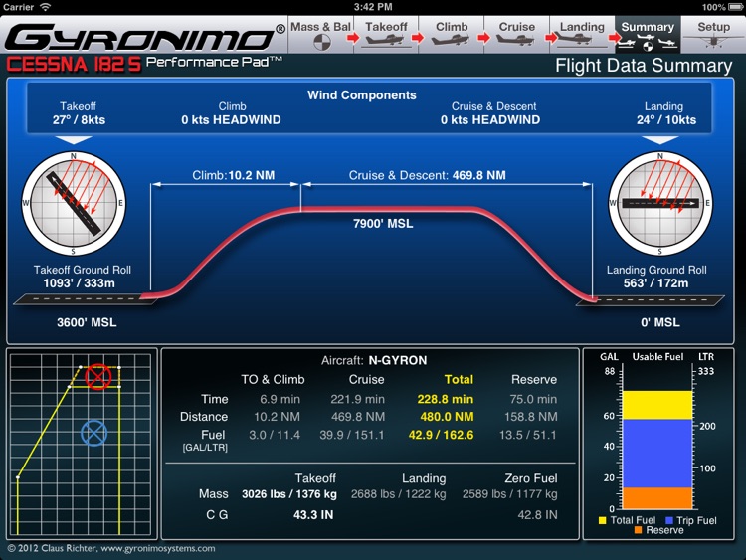Click the Cruise fuel 39.9 / 151.1
This screenshot has height=560, width=746.
(x=351, y=435)
